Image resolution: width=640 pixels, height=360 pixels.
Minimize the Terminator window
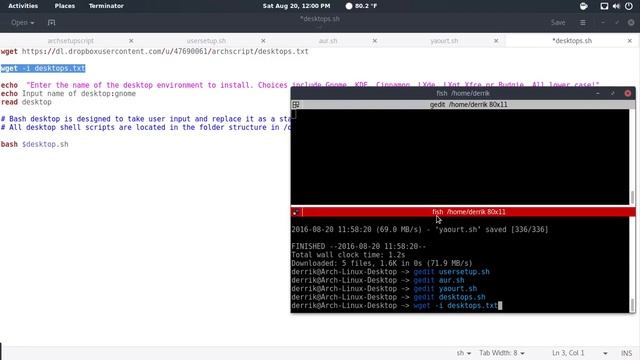598,93
